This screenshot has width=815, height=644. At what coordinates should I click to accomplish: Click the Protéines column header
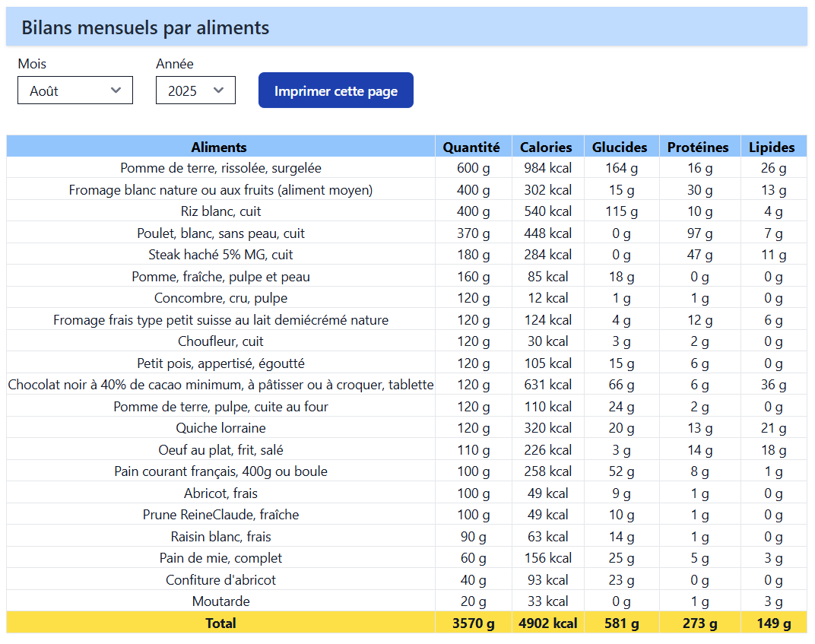(x=699, y=147)
